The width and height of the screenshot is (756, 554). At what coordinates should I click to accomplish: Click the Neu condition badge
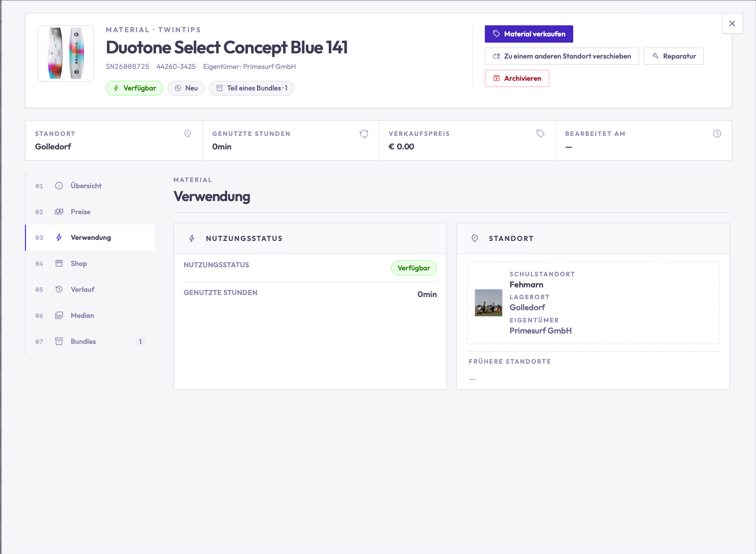click(x=186, y=88)
